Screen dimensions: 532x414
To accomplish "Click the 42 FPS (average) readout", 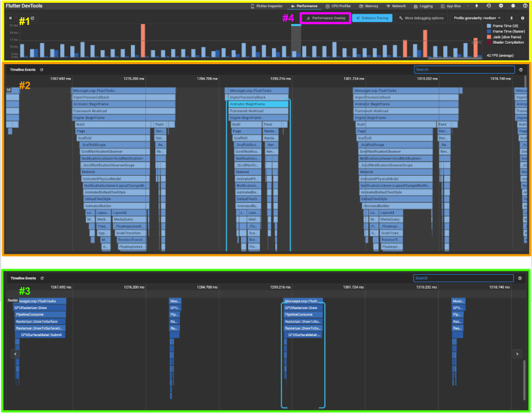I will tap(500, 55).
